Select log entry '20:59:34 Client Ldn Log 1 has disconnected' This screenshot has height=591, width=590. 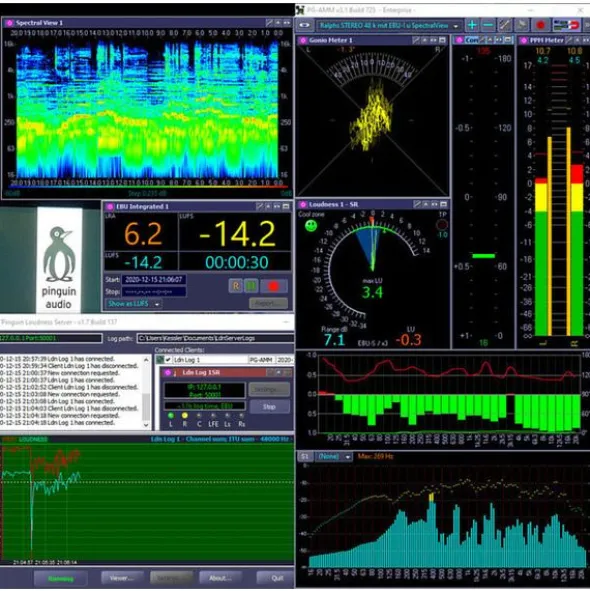point(70,366)
